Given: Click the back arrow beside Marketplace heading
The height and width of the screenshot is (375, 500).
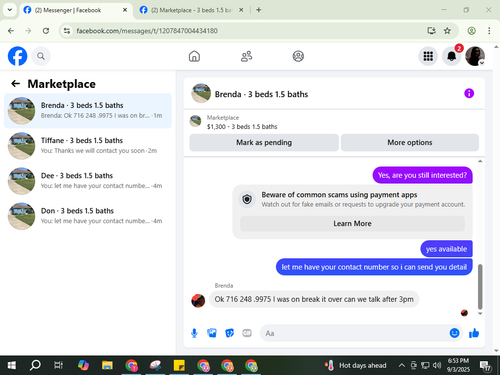Looking at the screenshot, I should [x=16, y=84].
